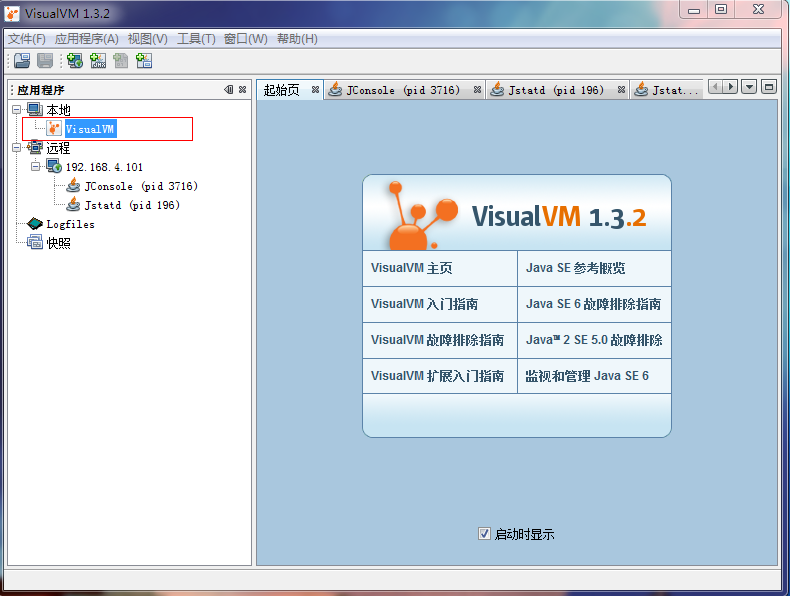Maximize the editor window area
This screenshot has width=790, height=596.
point(769,87)
